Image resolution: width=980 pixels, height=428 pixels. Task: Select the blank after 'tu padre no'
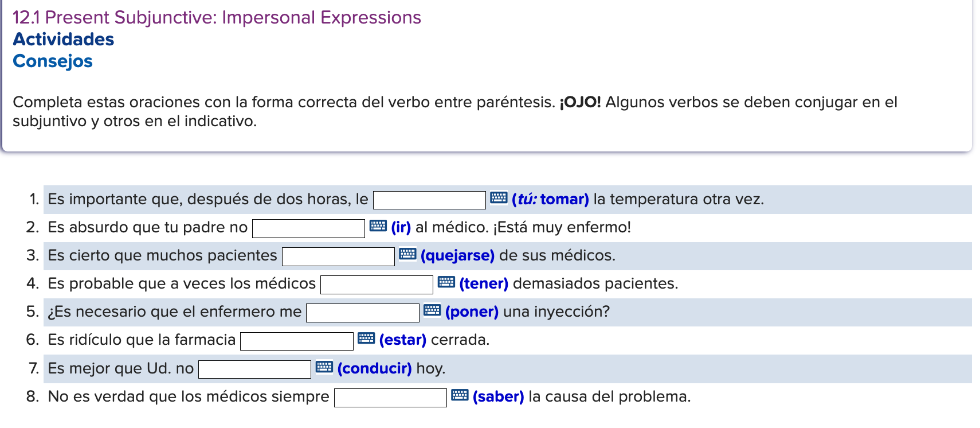[x=308, y=227]
